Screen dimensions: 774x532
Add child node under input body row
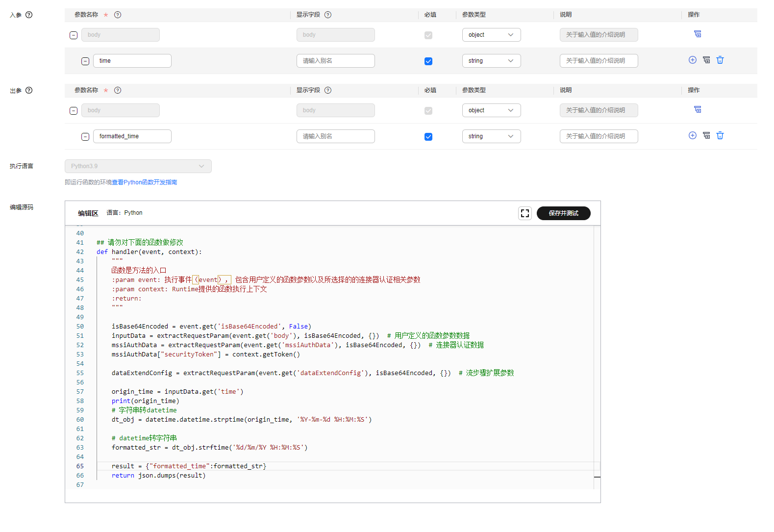pyautogui.click(x=697, y=34)
